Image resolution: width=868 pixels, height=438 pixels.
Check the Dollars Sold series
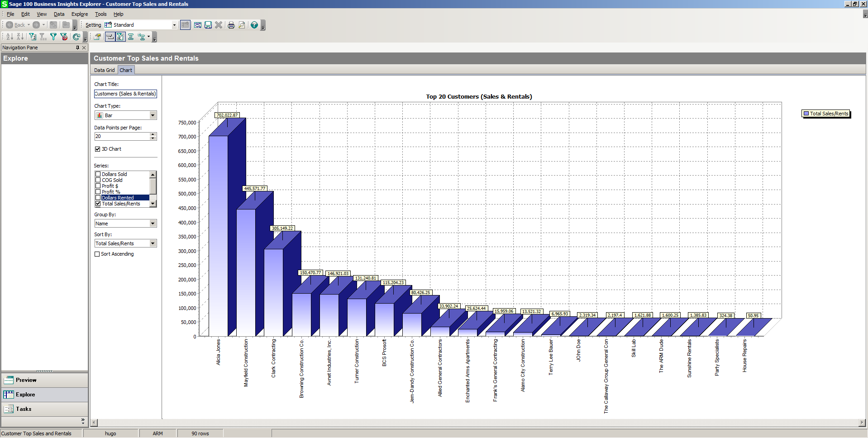pos(98,174)
